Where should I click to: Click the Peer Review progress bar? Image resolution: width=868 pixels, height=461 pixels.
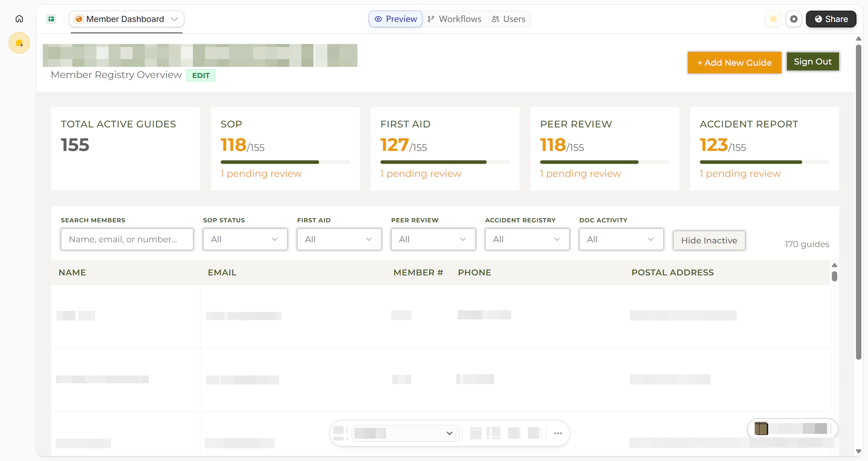pyautogui.click(x=604, y=162)
